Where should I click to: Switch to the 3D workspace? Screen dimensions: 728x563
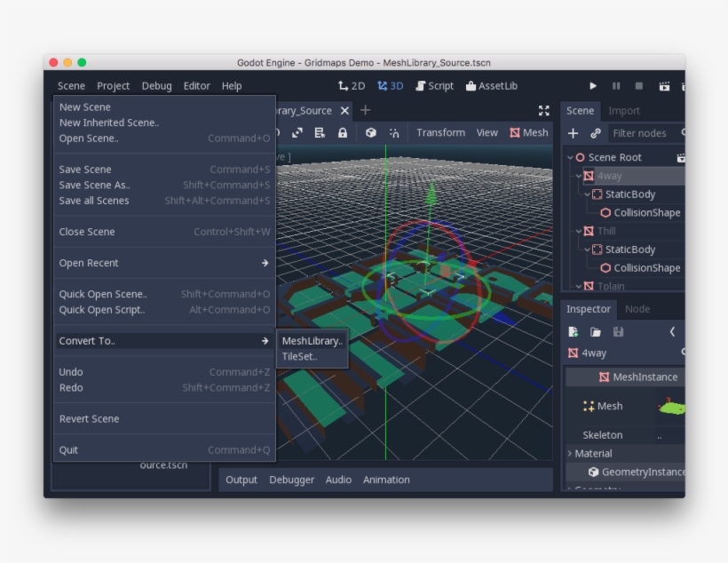coord(390,86)
